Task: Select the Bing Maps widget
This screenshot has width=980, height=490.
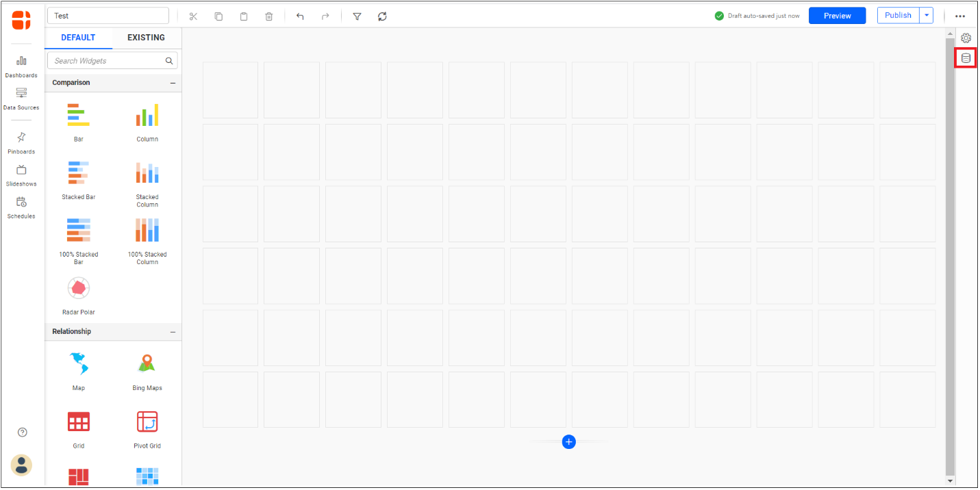Action: (x=147, y=372)
